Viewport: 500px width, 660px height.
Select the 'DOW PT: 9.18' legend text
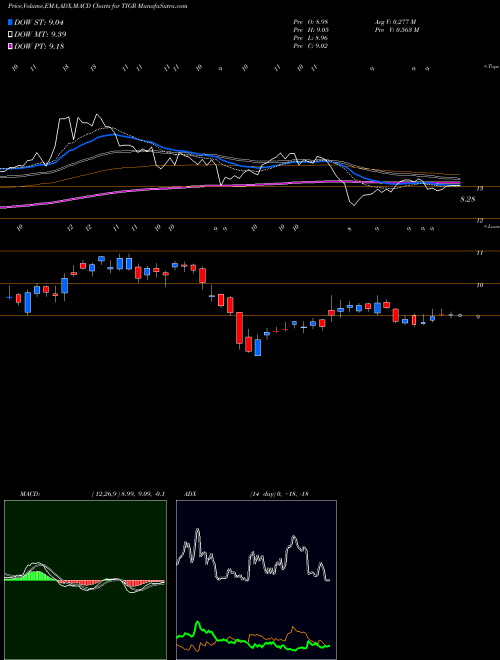(x=39, y=46)
